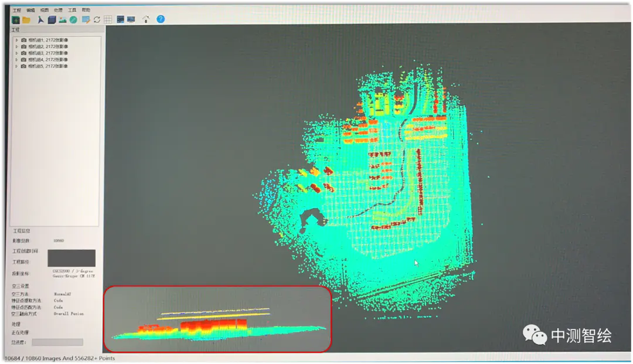
Task: Expand the 相机组3 tree node
Action: coord(16,53)
